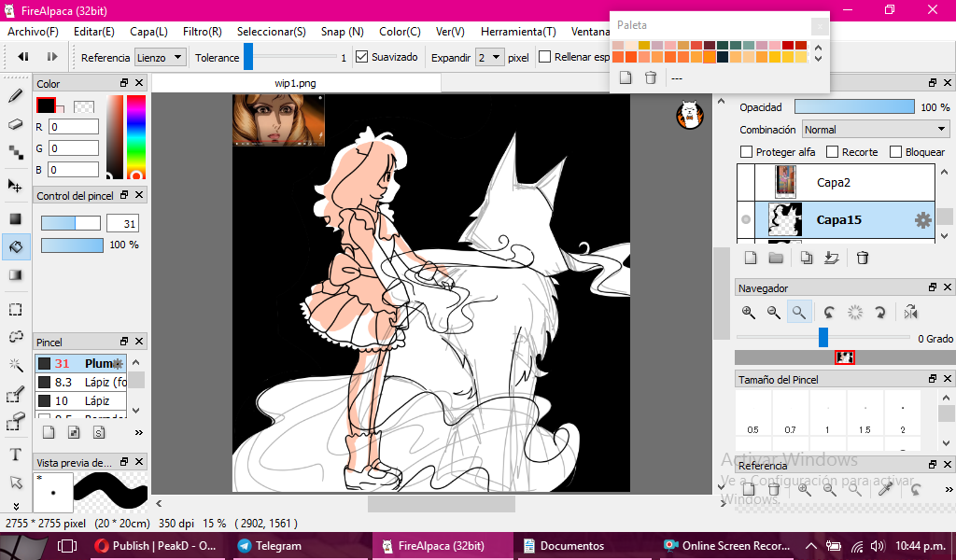The width and height of the screenshot is (956, 560).
Task: Select the Operation arrow tool
Action: 16,483
